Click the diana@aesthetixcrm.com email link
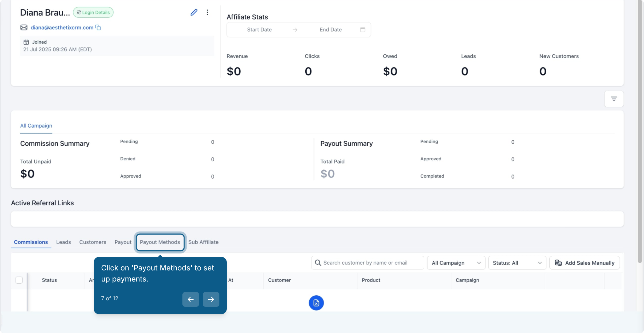The image size is (644, 333). 62,27
